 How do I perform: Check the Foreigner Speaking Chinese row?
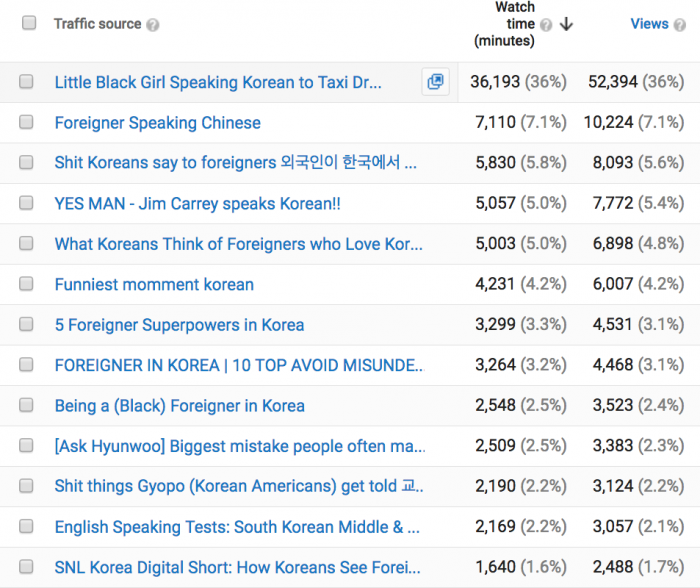pyautogui.click(x=26, y=122)
